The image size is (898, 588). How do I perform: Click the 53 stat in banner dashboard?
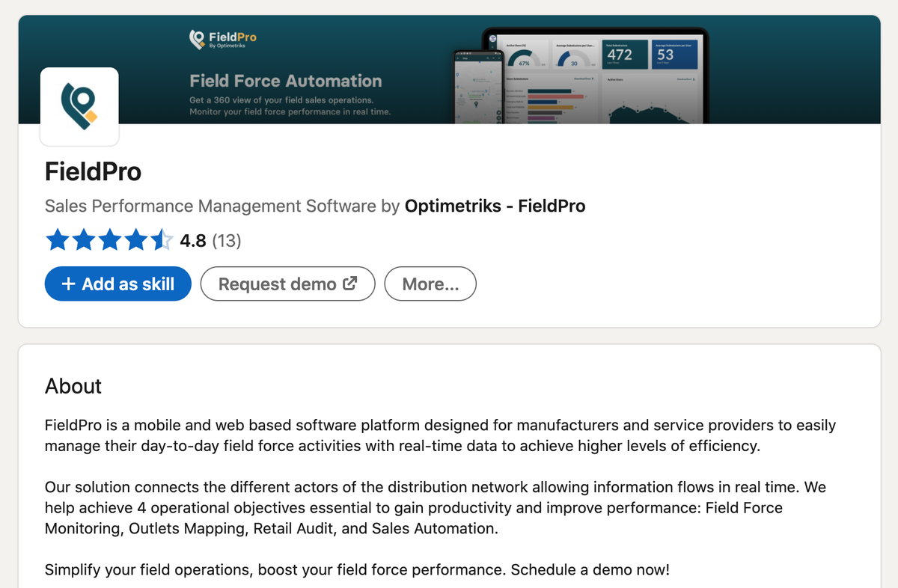pos(666,55)
